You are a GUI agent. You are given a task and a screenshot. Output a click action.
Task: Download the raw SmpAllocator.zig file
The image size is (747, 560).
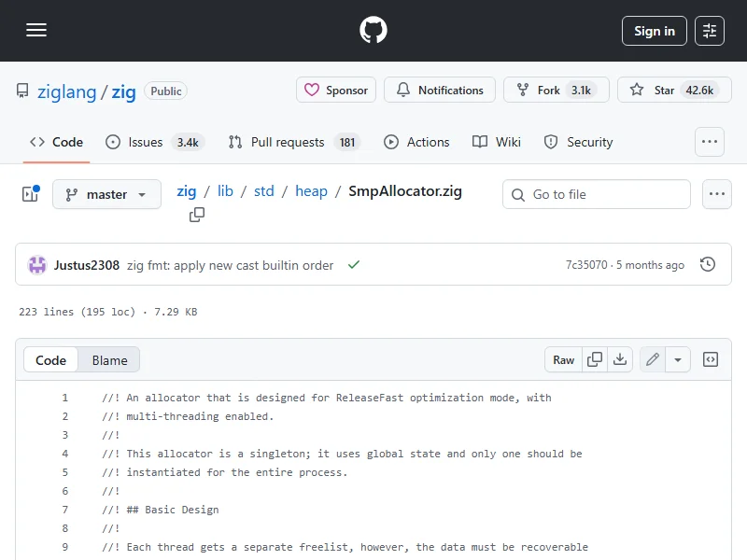pyautogui.click(x=619, y=359)
